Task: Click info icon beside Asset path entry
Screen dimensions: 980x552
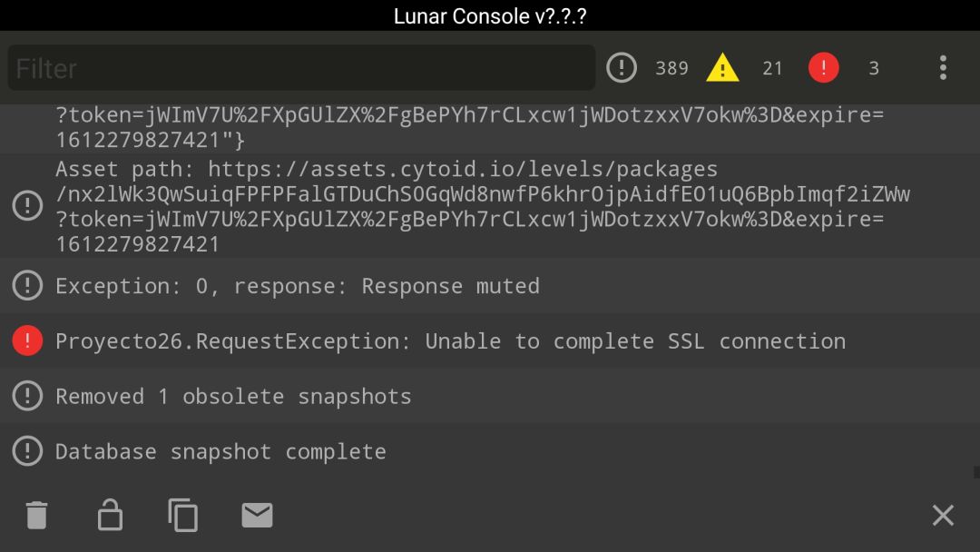Action: click(27, 206)
